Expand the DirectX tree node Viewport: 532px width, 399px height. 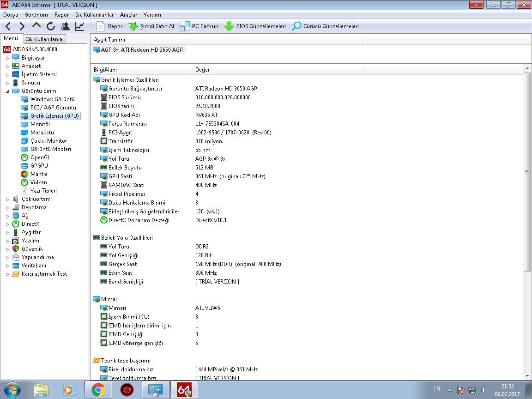point(7,224)
